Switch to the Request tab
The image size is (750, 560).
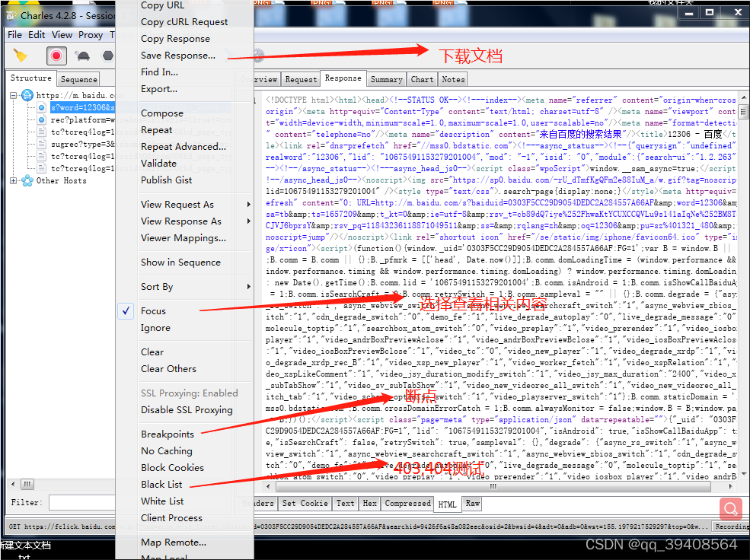point(301,79)
